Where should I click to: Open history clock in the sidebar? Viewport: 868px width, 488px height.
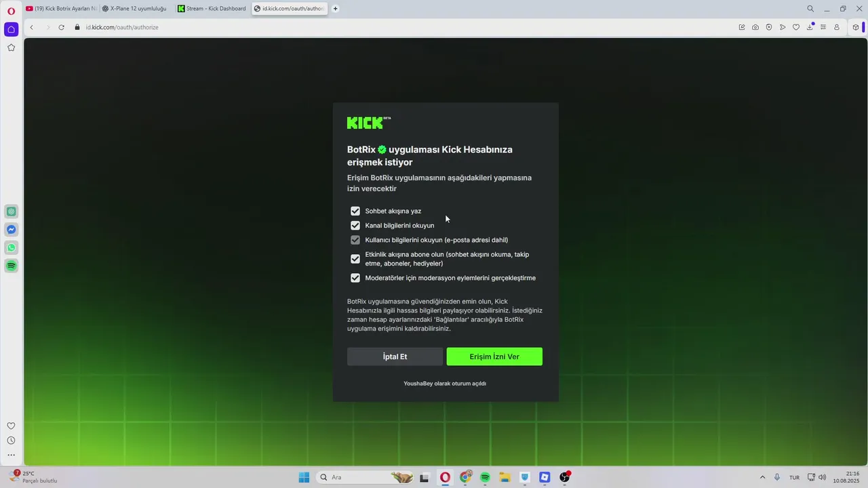tap(11, 441)
